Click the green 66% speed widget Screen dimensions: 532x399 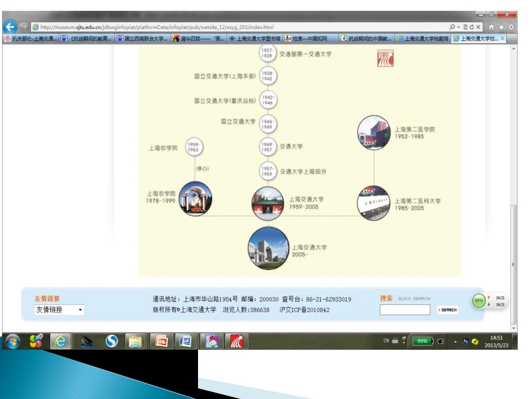pos(479,300)
